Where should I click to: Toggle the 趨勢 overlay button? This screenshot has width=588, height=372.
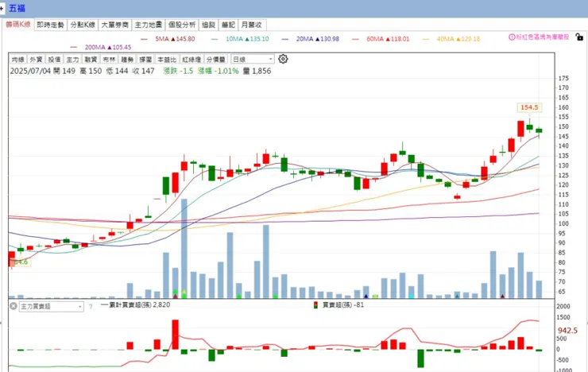127,60
